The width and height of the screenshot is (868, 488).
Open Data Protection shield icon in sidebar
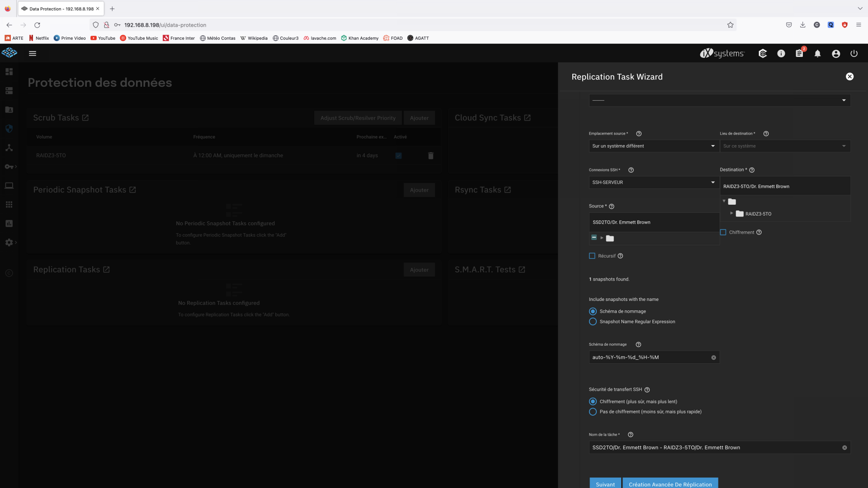[x=9, y=129]
